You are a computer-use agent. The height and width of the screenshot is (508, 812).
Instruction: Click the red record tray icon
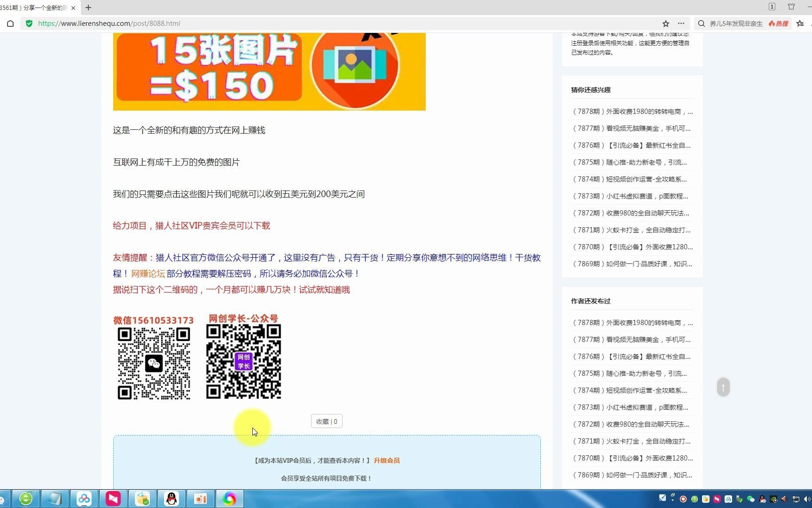(683, 499)
